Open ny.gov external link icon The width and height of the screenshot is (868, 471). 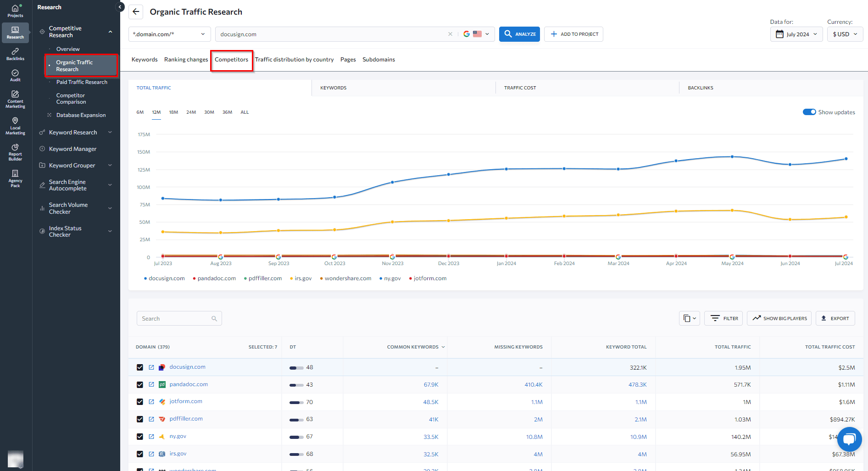tap(151, 437)
